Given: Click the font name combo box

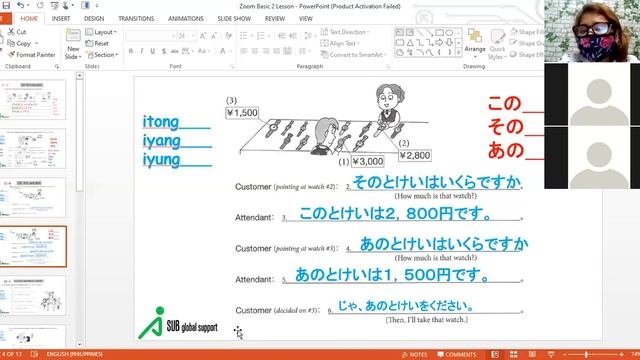Looking at the screenshot, I should click(x=151, y=36).
